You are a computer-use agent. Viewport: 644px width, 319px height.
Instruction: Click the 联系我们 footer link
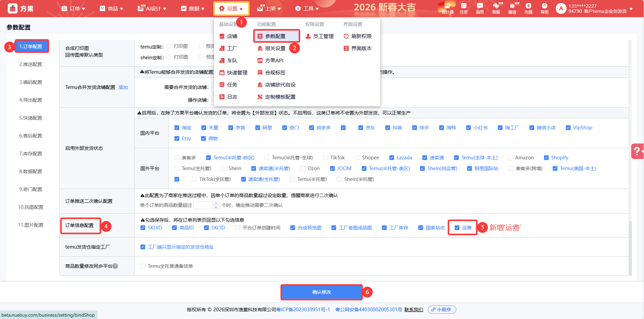coord(414,310)
